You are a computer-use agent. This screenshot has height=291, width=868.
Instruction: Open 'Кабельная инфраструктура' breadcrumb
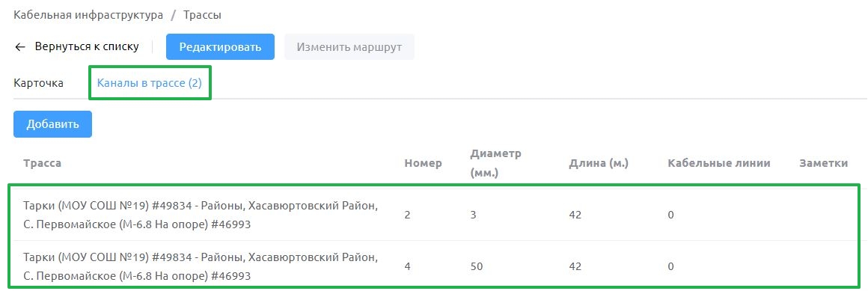pyautogui.click(x=88, y=15)
